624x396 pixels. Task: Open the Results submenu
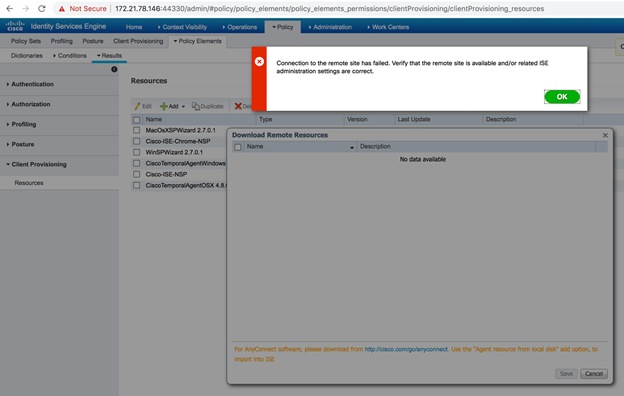pyautogui.click(x=109, y=56)
